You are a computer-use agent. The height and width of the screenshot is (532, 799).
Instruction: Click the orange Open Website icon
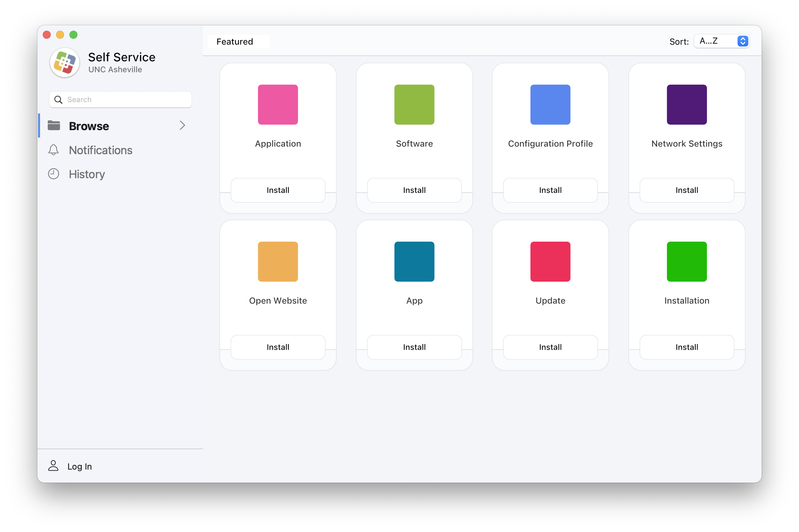(x=278, y=262)
